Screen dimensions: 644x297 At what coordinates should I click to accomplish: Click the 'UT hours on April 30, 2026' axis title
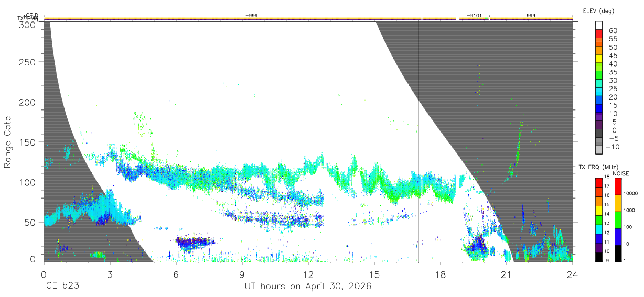pos(308,287)
